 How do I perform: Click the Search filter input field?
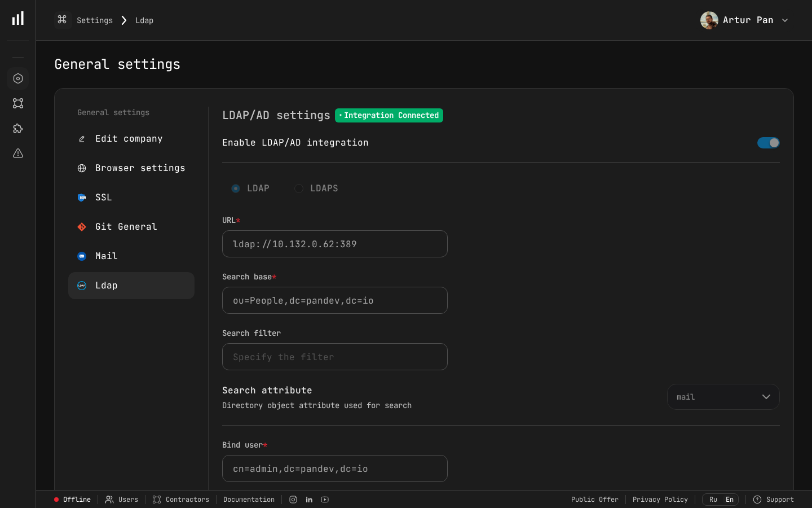click(334, 357)
